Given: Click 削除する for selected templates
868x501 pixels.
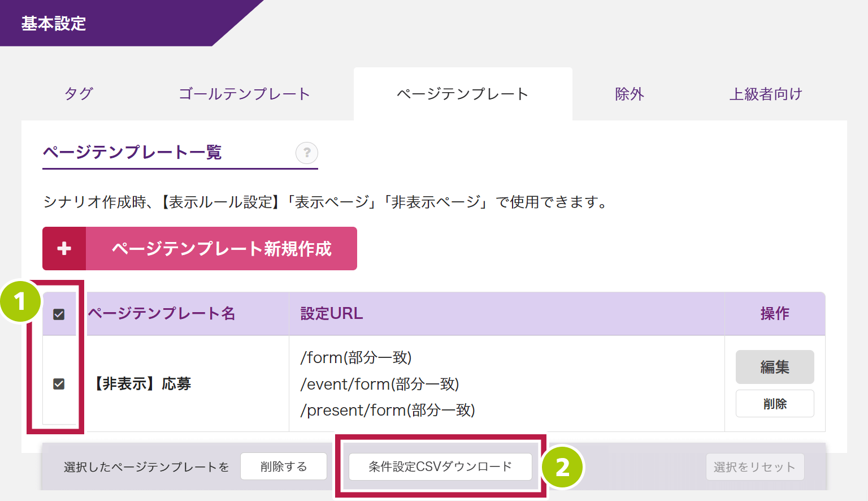Looking at the screenshot, I should coord(284,467).
